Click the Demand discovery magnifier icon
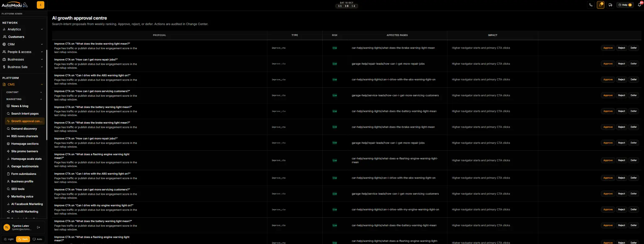The height and width of the screenshot is (244, 644). click(8, 129)
